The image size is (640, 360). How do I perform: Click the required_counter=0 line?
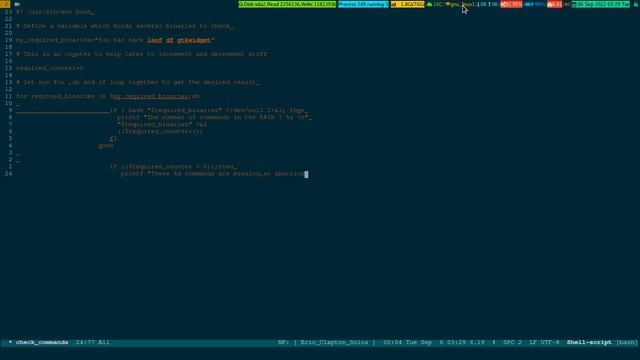(50, 68)
